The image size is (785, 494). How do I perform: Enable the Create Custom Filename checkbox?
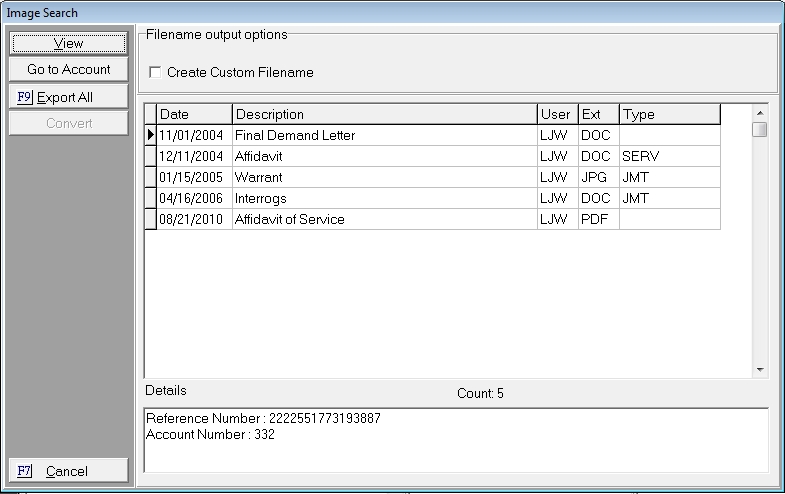155,73
